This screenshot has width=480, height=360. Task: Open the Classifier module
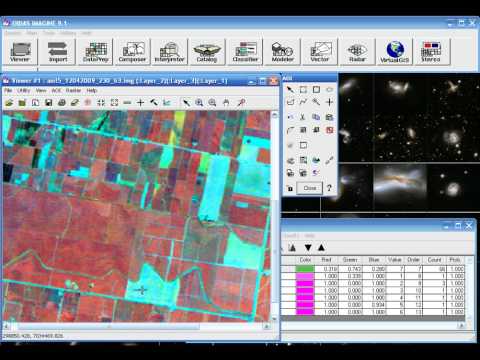245,52
